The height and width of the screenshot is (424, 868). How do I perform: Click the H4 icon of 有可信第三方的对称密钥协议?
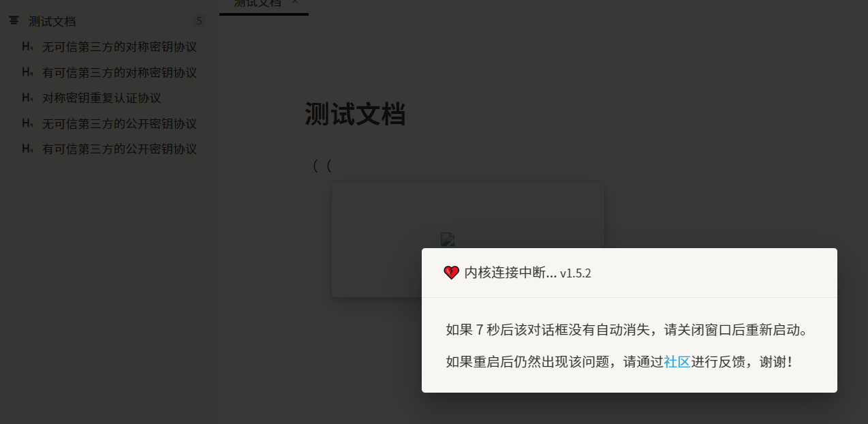click(x=28, y=72)
